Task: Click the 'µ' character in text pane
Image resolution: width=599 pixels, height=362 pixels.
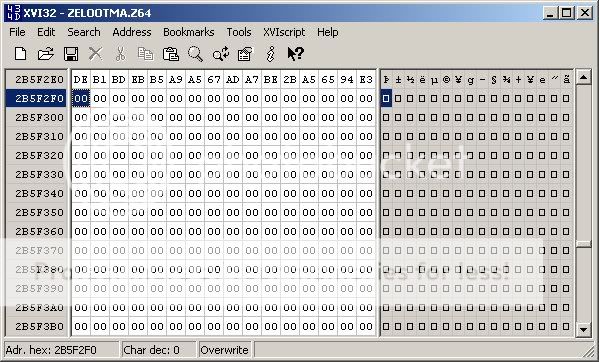Action: pos(434,79)
